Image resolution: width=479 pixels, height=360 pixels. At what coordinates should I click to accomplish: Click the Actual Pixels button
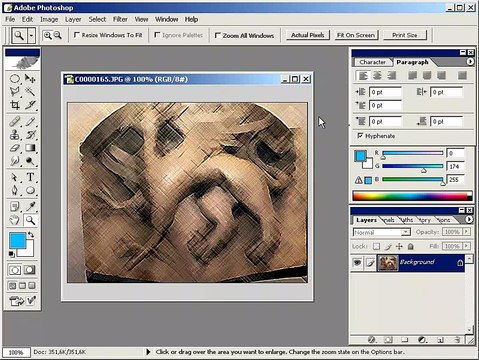(308, 35)
